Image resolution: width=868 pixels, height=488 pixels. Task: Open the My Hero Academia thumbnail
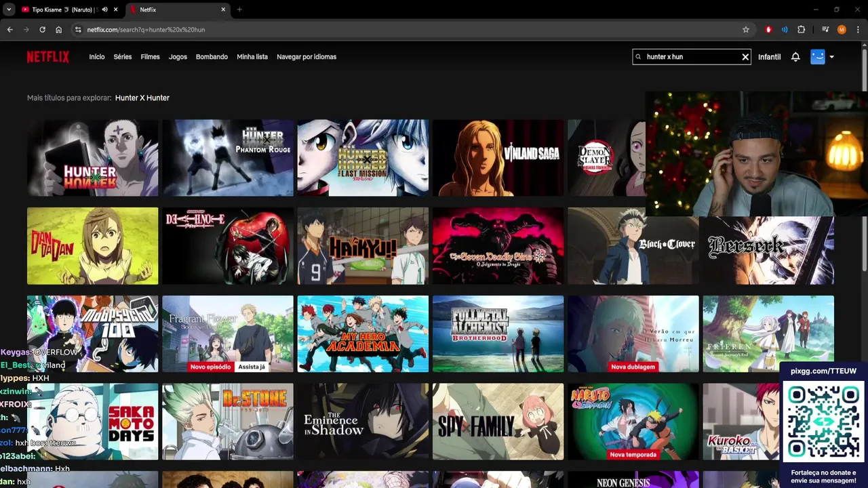coord(363,333)
